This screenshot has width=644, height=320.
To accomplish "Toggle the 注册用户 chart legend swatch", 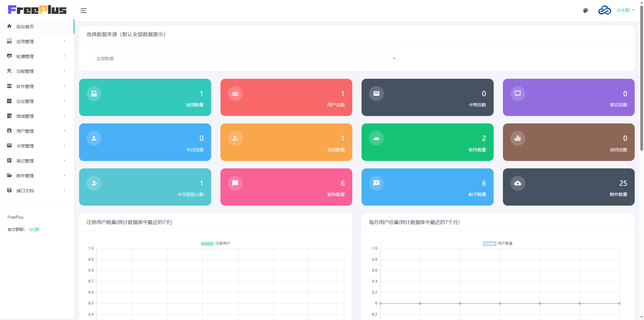I will tap(207, 244).
